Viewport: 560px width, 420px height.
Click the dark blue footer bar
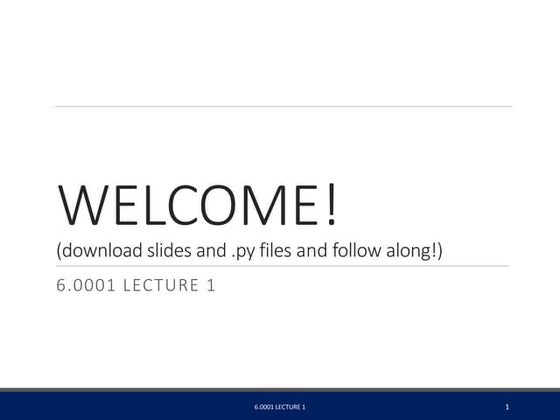tap(280, 406)
